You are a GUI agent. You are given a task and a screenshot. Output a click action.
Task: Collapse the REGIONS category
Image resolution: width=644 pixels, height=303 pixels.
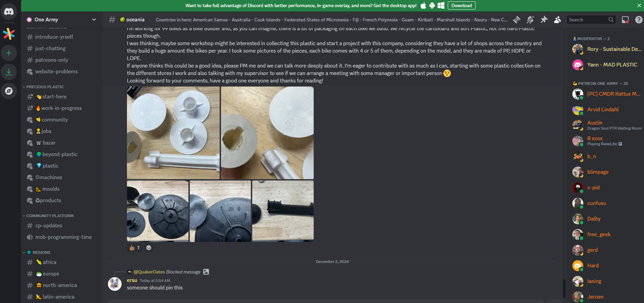click(x=41, y=252)
